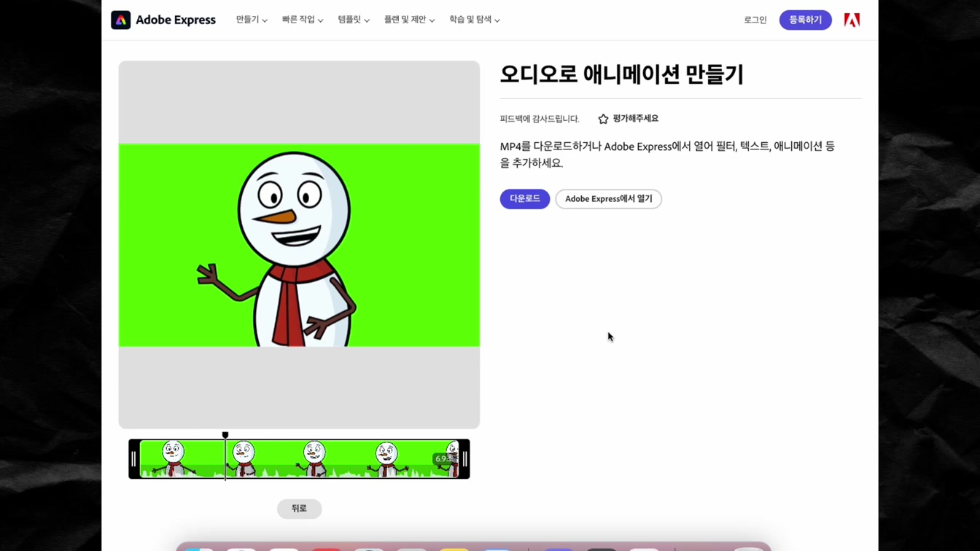This screenshot has height=551, width=980.
Task: Click Adobe Express에서 열기 button
Action: pos(609,199)
